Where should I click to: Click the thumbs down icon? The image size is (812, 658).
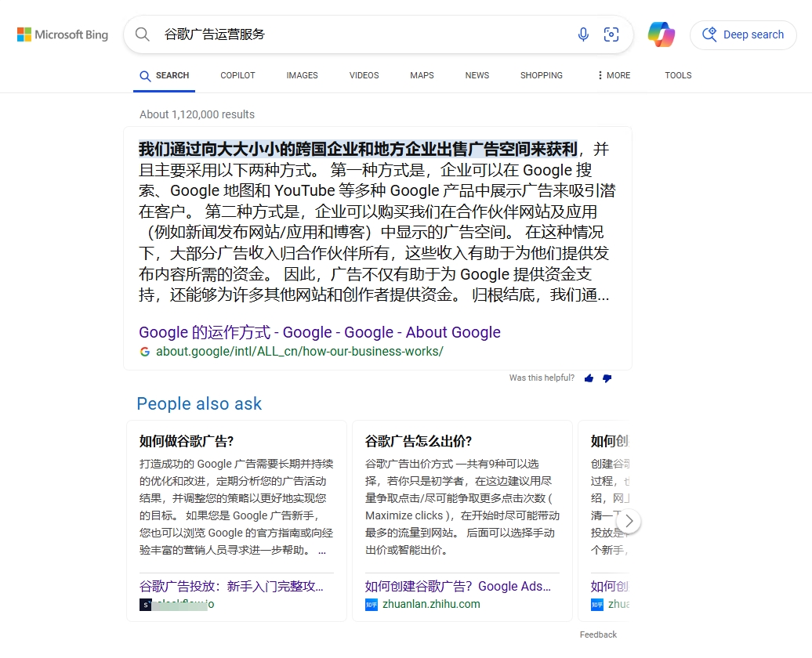pos(607,378)
